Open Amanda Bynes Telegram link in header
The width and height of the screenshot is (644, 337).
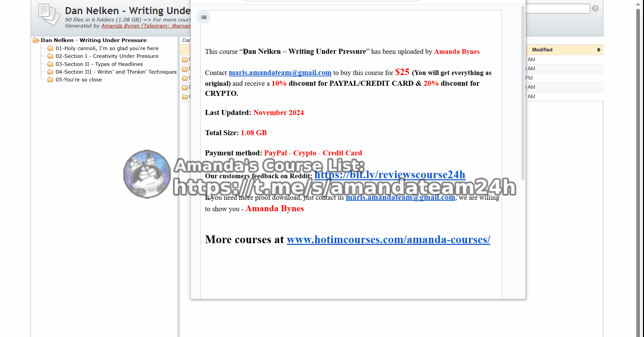146,26
